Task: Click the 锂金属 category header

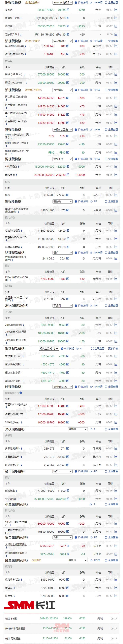Action: pos(62,286)
